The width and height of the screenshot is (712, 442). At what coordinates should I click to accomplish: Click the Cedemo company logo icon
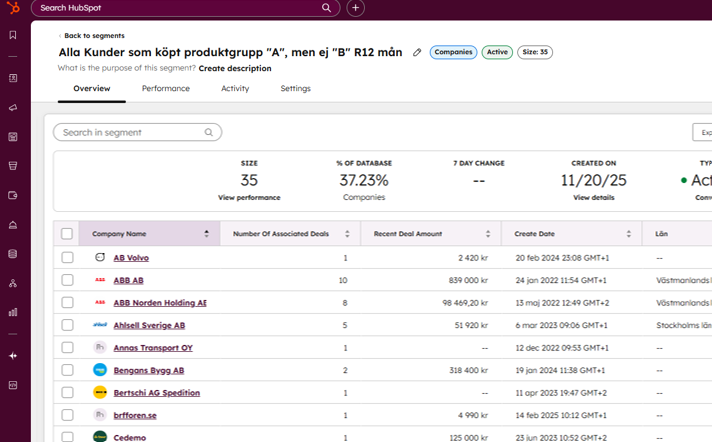coord(100,437)
